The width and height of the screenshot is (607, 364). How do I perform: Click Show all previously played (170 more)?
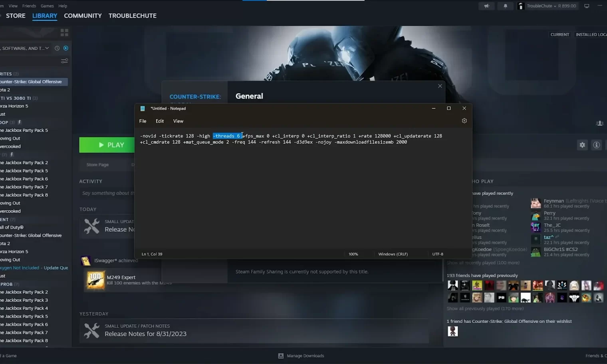pos(485,309)
